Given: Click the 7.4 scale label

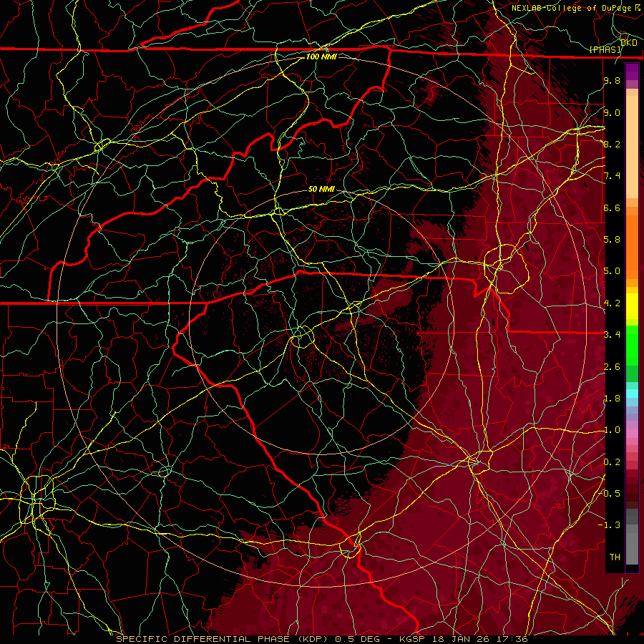Looking at the screenshot, I should coord(612,176).
